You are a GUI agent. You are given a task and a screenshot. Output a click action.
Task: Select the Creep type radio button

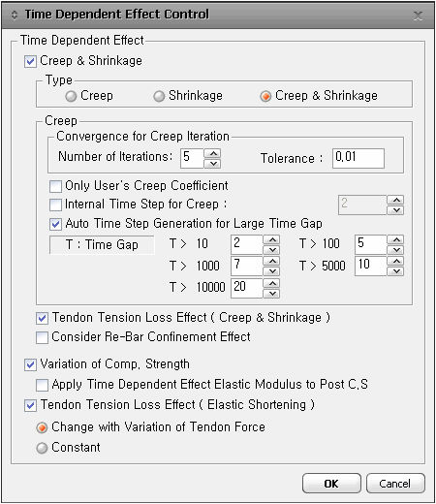click(71, 96)
